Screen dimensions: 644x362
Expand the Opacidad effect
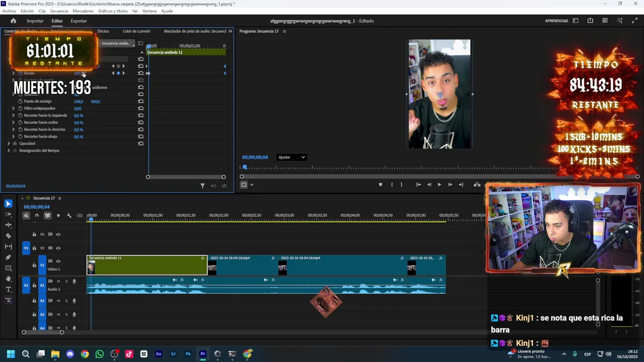[x=9, y=143]
